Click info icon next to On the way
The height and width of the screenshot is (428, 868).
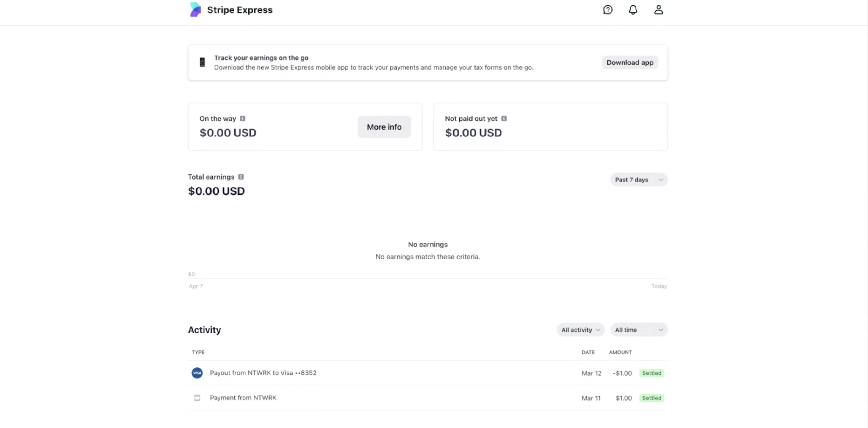[242, 118]
